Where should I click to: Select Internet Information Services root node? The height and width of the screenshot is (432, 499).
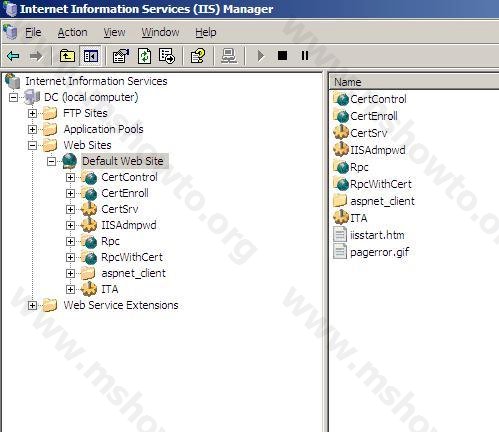(x=96, y=81)
